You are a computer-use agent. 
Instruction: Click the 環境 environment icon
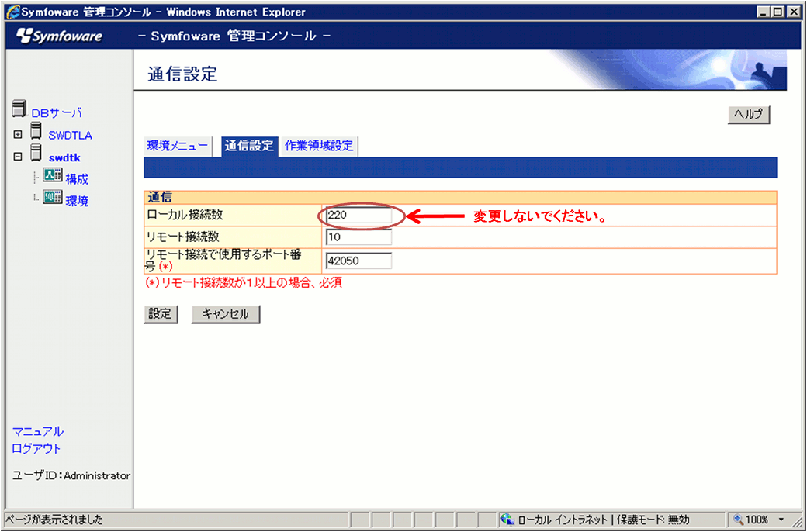(53, 197)
